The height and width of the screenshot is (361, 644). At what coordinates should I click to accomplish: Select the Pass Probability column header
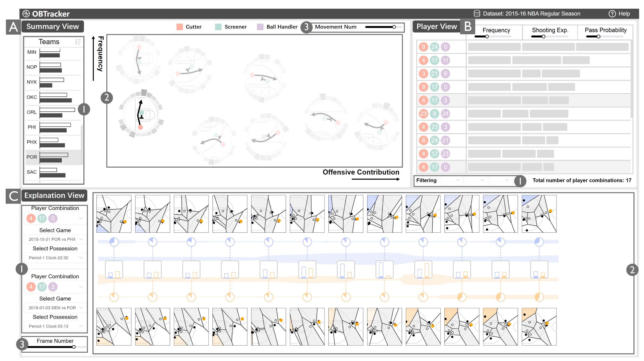(x=605, y=30)
